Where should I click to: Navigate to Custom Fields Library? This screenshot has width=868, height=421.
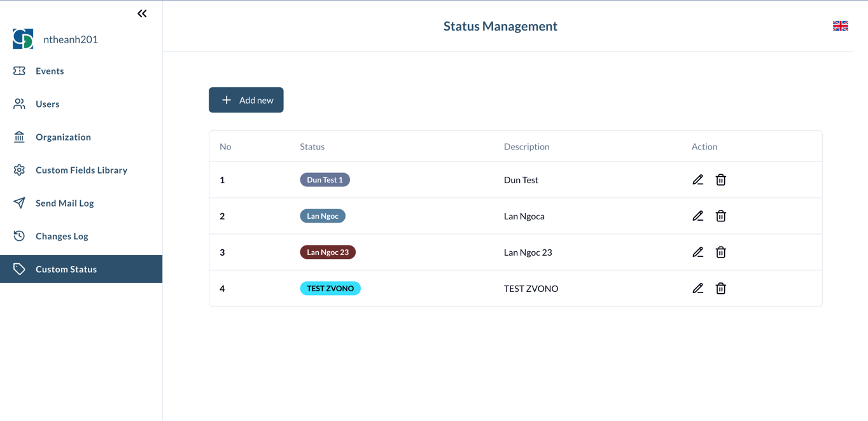81,170
